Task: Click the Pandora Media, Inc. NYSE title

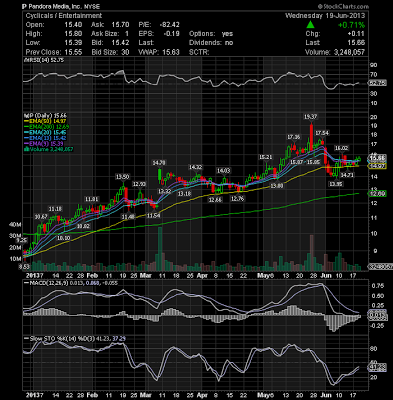Action: [x=61, y=6]
